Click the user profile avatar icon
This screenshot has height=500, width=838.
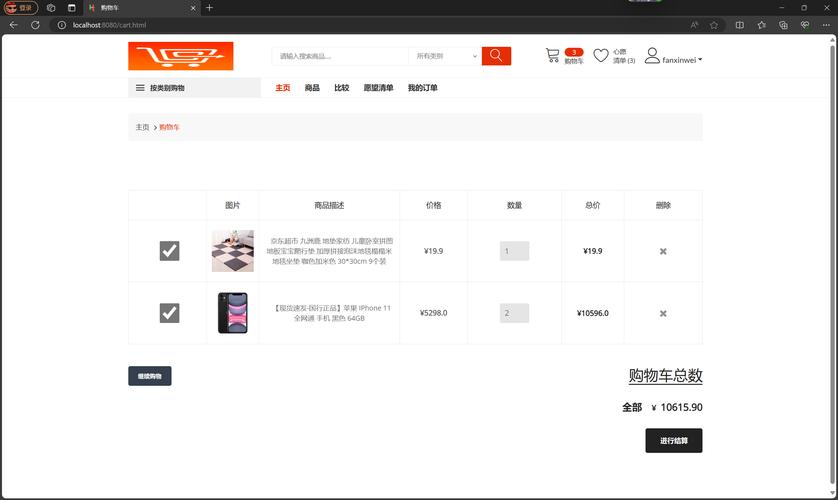coord(651,56)
